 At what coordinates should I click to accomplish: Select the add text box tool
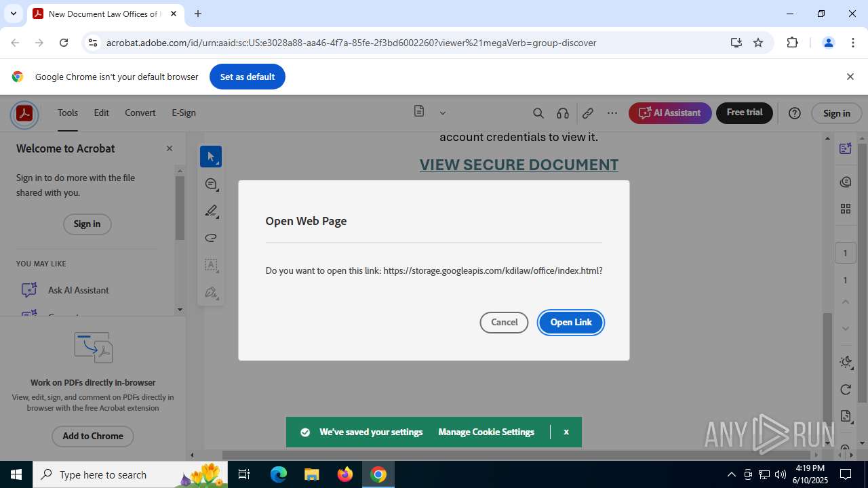coord(211,265)
